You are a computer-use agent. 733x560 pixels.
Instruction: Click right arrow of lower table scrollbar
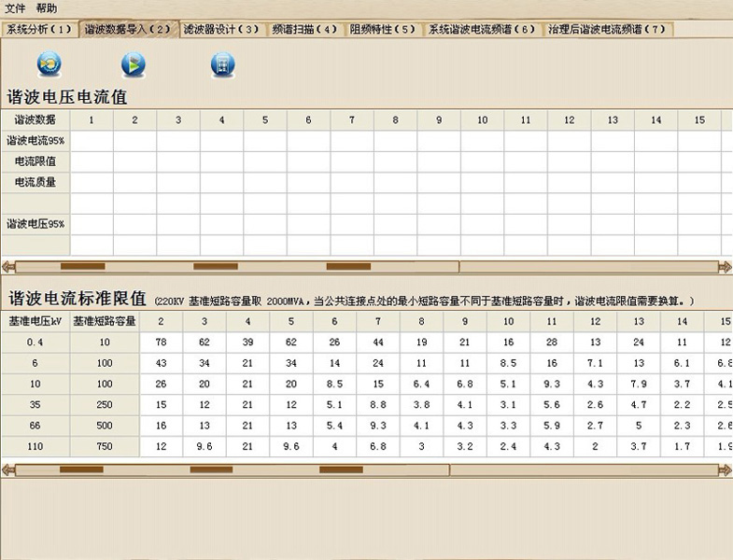(725, 469)
